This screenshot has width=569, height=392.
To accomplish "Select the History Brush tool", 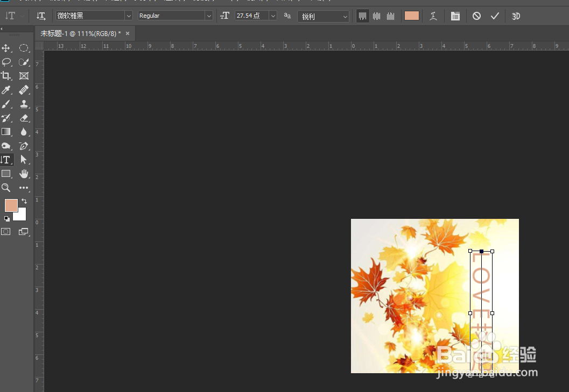I will coord(6,118).
